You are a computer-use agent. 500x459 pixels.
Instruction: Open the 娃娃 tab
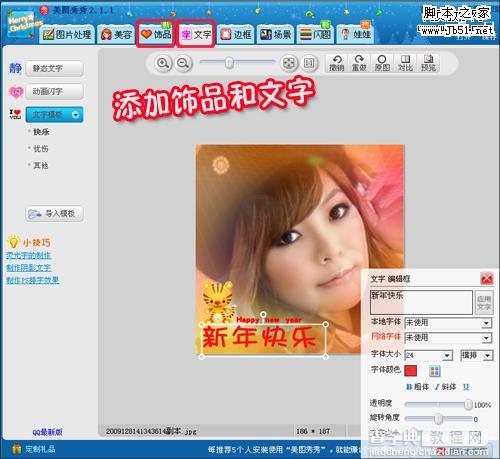tap(355, 34)
